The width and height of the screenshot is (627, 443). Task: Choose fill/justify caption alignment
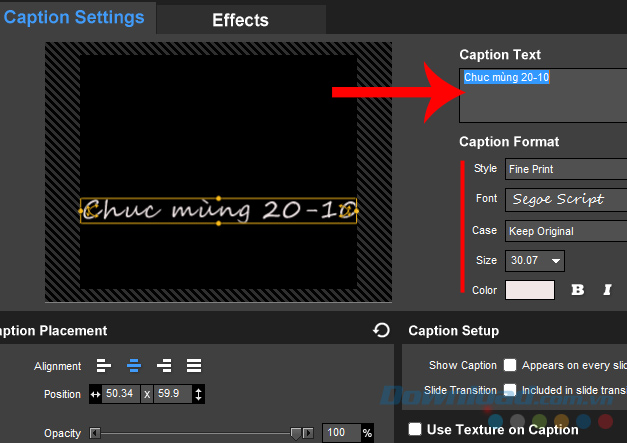point(194,366)
